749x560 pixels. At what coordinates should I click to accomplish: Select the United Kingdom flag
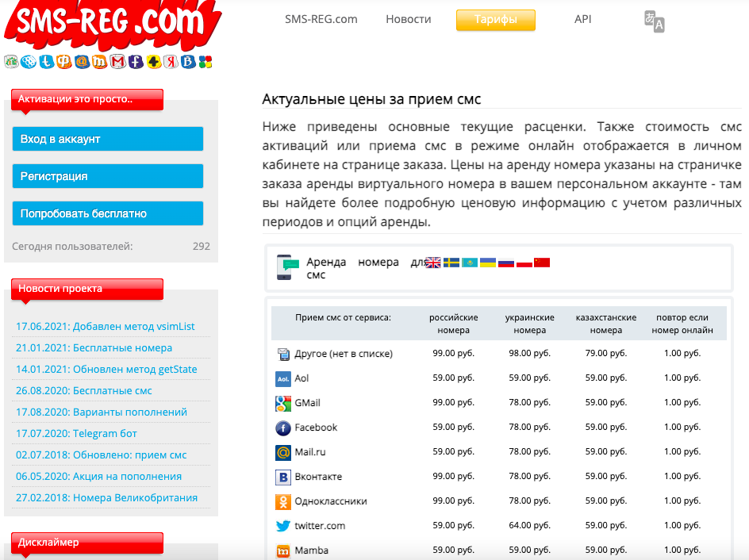tap(432, 263)
